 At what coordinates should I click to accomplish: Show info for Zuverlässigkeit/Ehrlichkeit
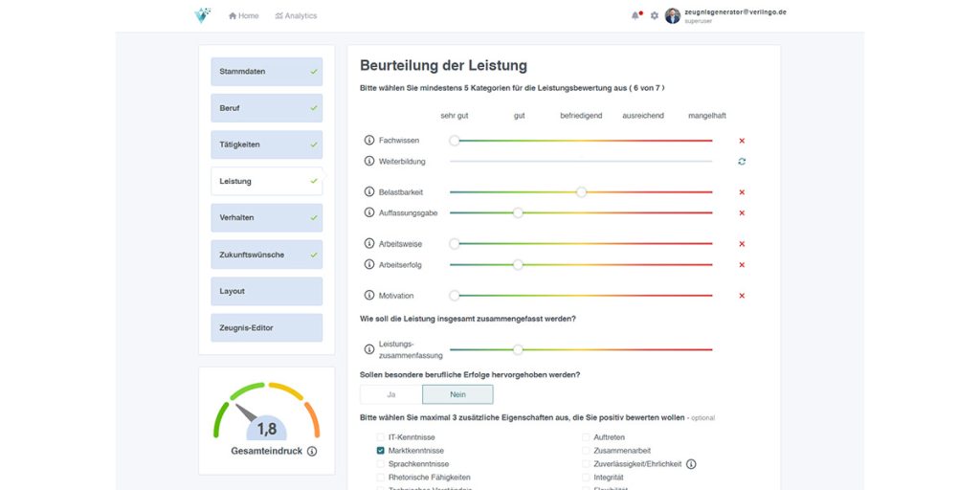coord(691,464)
